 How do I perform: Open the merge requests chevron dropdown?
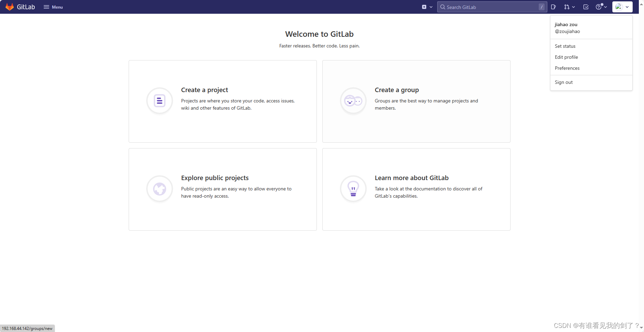[573, 7]
